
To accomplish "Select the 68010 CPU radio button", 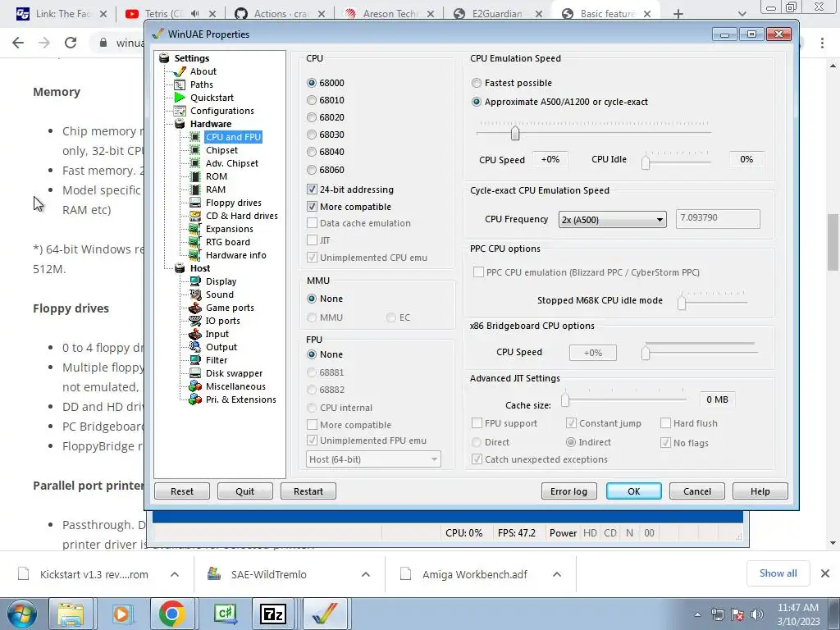I will [x=311, y=100].
